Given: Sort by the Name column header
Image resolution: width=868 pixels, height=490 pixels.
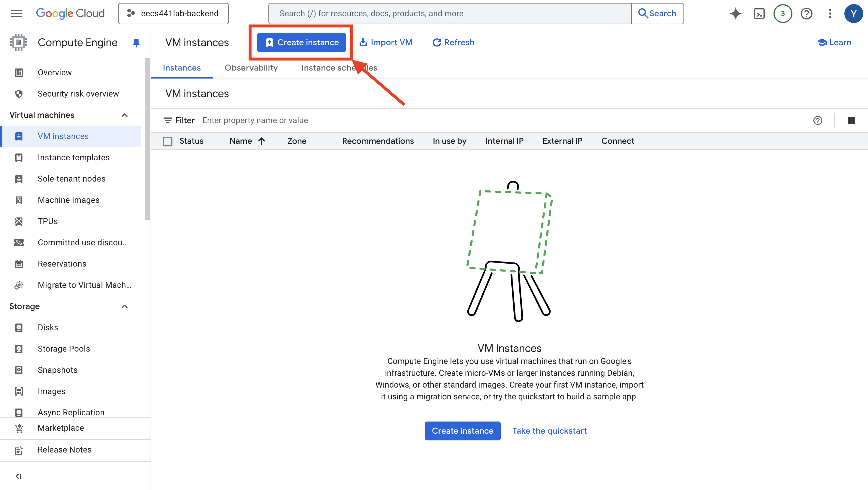Looking at the screenshot, I should tap(241, 141).
